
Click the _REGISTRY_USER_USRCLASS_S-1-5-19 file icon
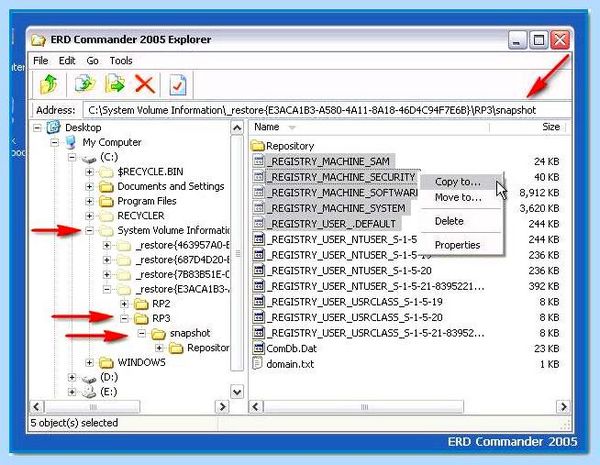tap(259, 302)
